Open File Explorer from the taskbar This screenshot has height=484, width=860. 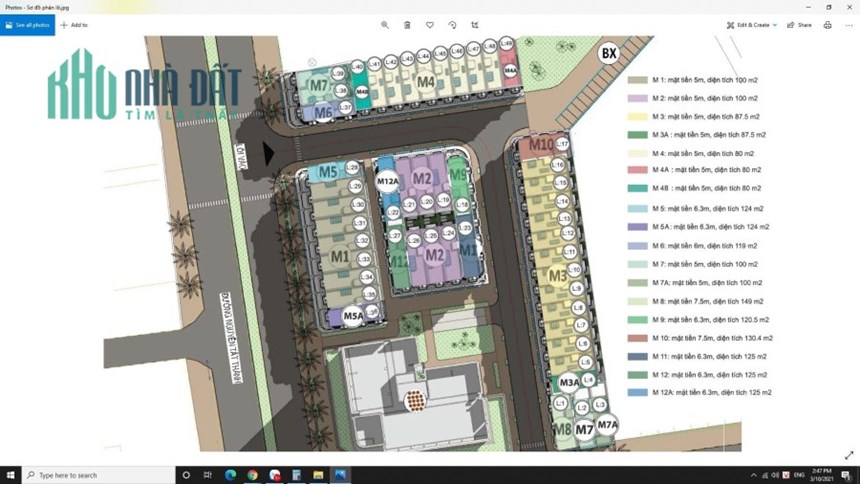319,475
